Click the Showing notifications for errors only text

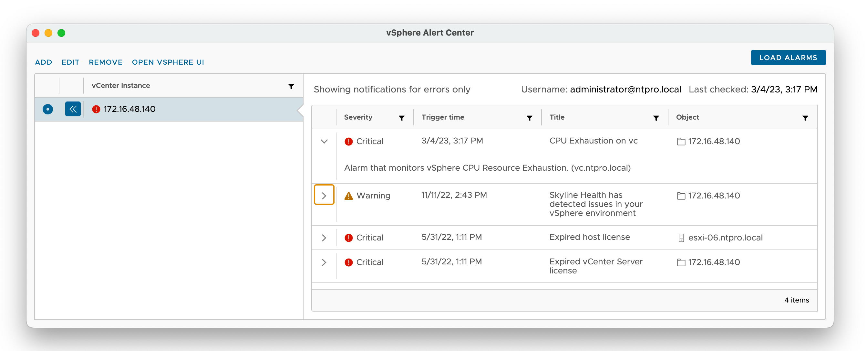[392, 89]
